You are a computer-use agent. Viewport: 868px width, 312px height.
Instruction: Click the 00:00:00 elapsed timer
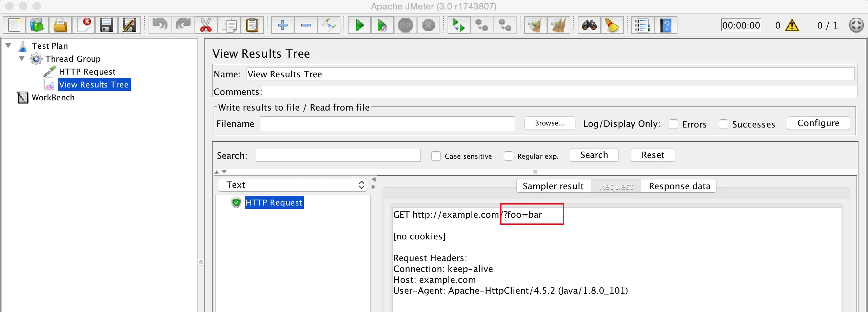click(741, 25)
